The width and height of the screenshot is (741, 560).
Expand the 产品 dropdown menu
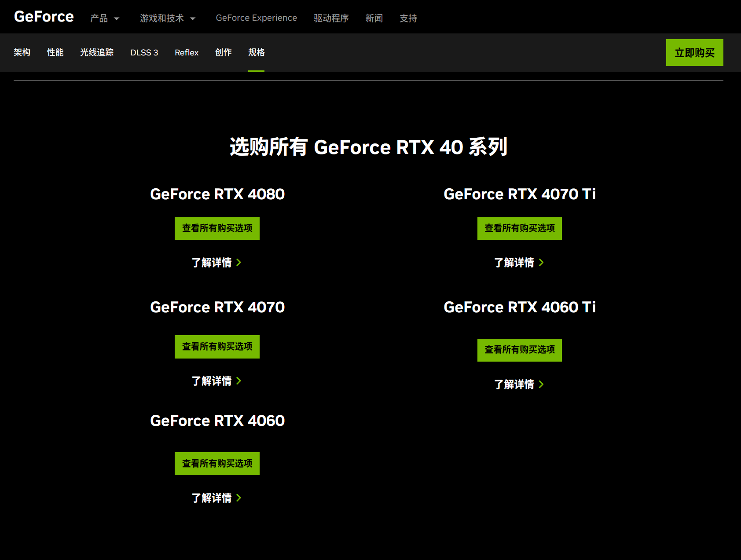[105, 18]
